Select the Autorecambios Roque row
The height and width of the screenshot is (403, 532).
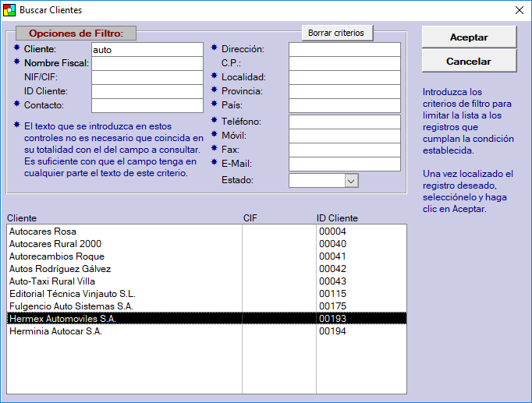pyautogui.click(x=56, y=256)
